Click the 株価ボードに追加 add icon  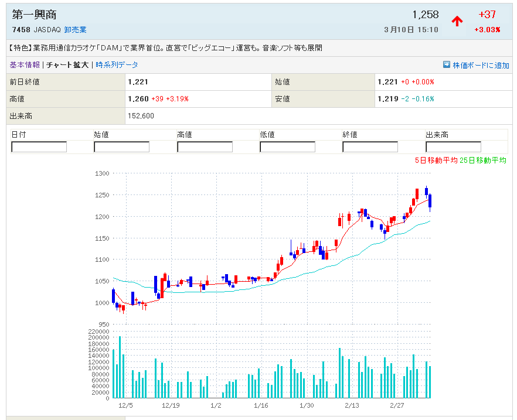pos(446,65)
